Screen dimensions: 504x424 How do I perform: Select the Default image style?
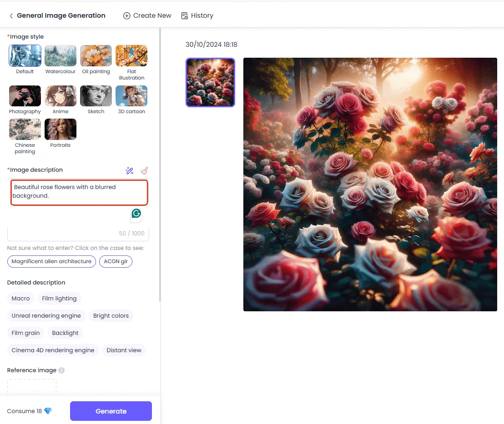click(25, 55)
